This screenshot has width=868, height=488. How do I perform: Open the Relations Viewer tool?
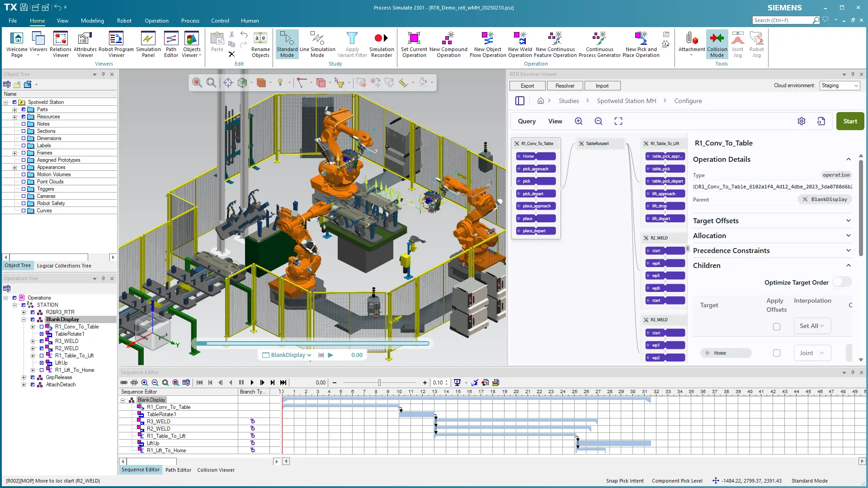(61, 44)
